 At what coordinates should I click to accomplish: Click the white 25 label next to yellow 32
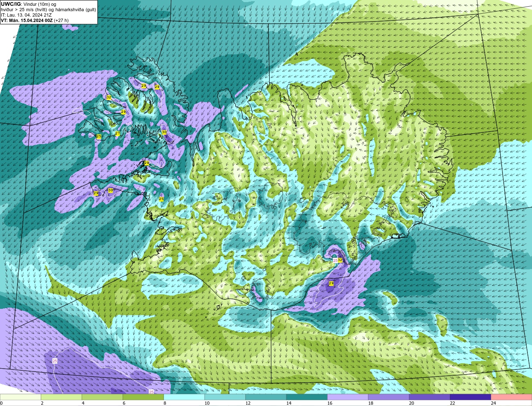pyautogui.click(x=335, y=260)
